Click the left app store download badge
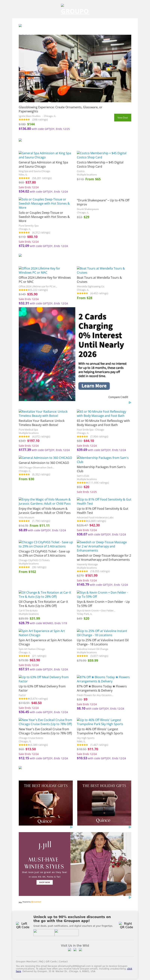 tap(44, 933)
